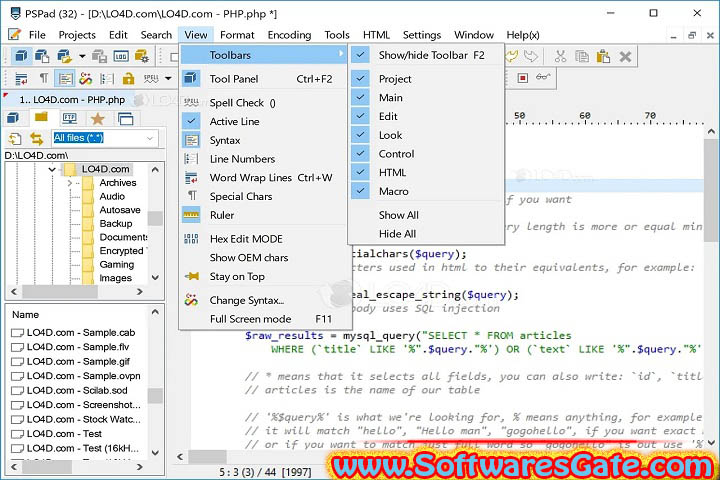Toggle line numbers toolbar icon
This screenshot has height=480, width=720.
107,79
